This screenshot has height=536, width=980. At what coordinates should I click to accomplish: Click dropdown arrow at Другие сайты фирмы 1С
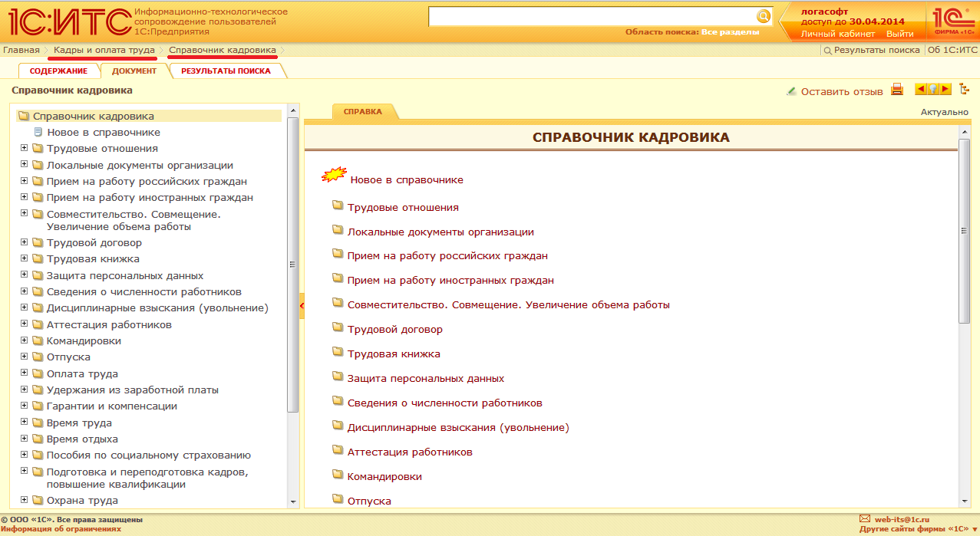click(974, 529)
